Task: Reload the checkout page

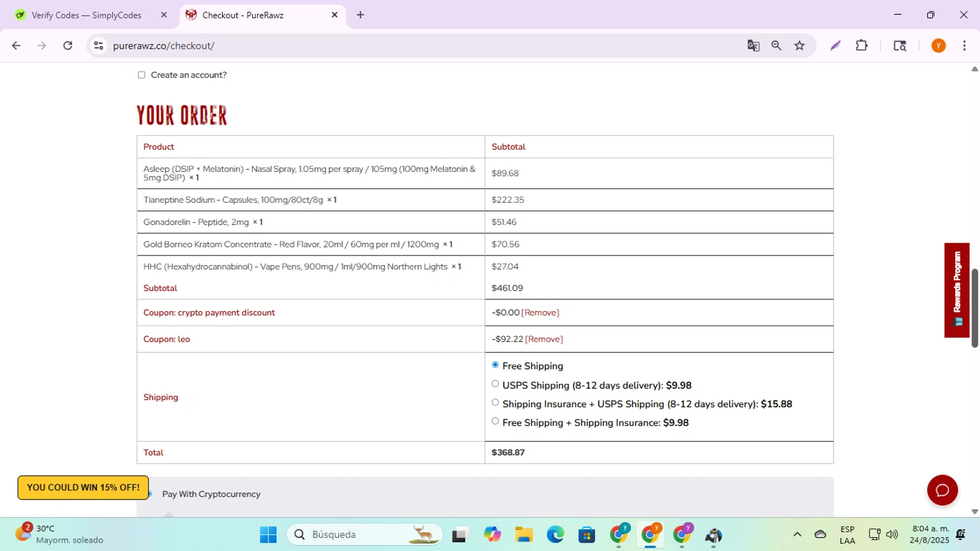Action: [68, 46]
